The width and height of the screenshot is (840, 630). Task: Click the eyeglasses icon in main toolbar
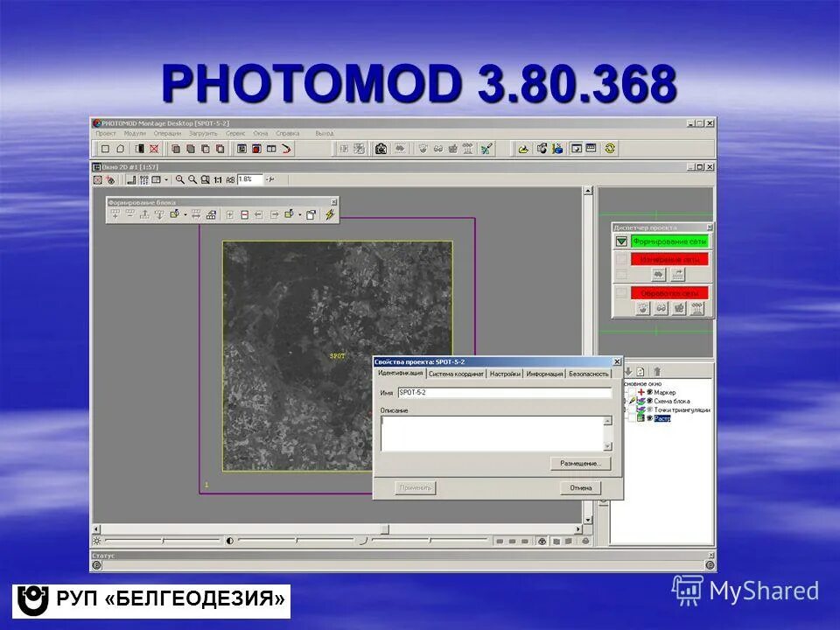437,149
